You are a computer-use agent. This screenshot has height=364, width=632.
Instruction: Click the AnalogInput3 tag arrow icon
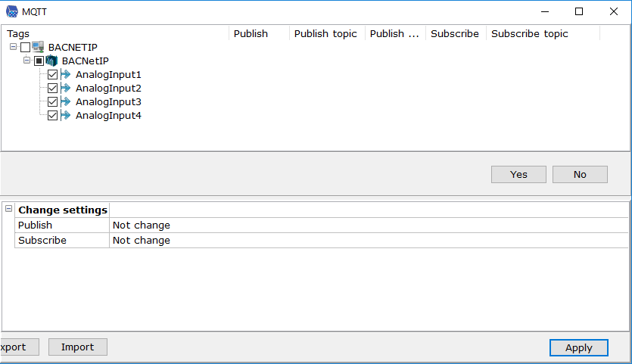(x=65, y=101)
